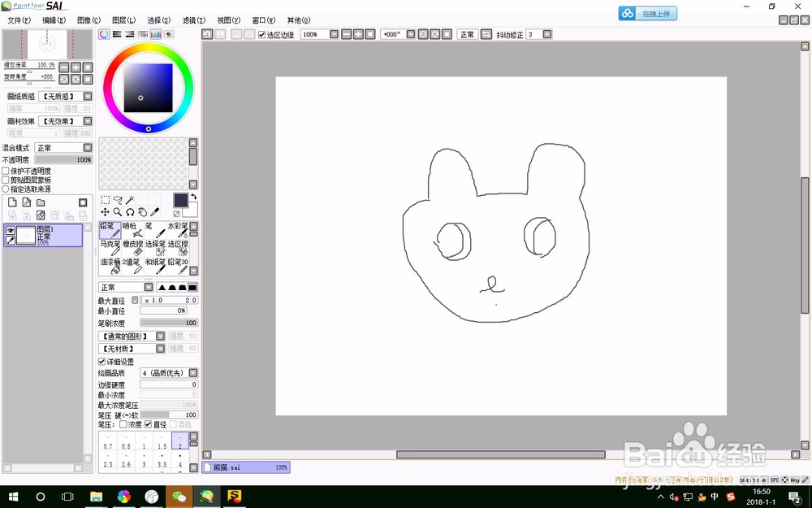The height and width of the screenshot is (508, 812).
Task: Open the toolbar zoom 100% dropdown
Action: point(334,34)
